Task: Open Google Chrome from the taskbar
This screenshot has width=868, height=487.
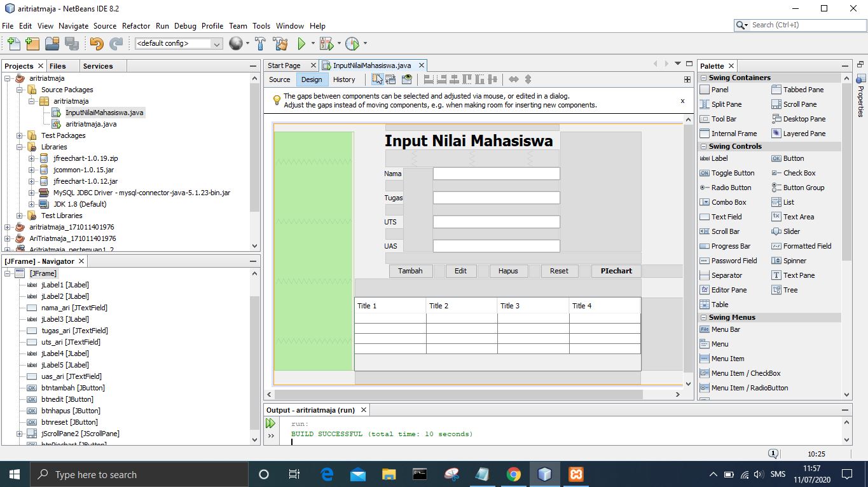Action: tap(514, 474)
